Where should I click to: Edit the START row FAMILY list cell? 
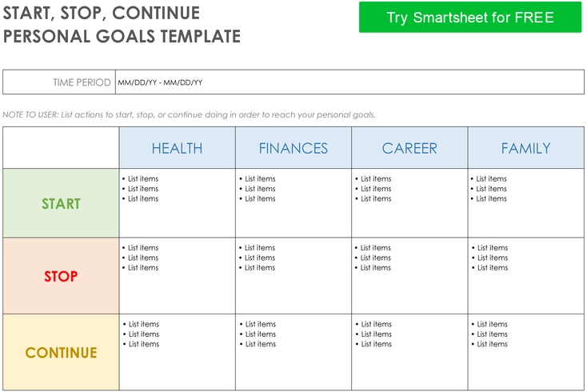click(x=526, y=203)
